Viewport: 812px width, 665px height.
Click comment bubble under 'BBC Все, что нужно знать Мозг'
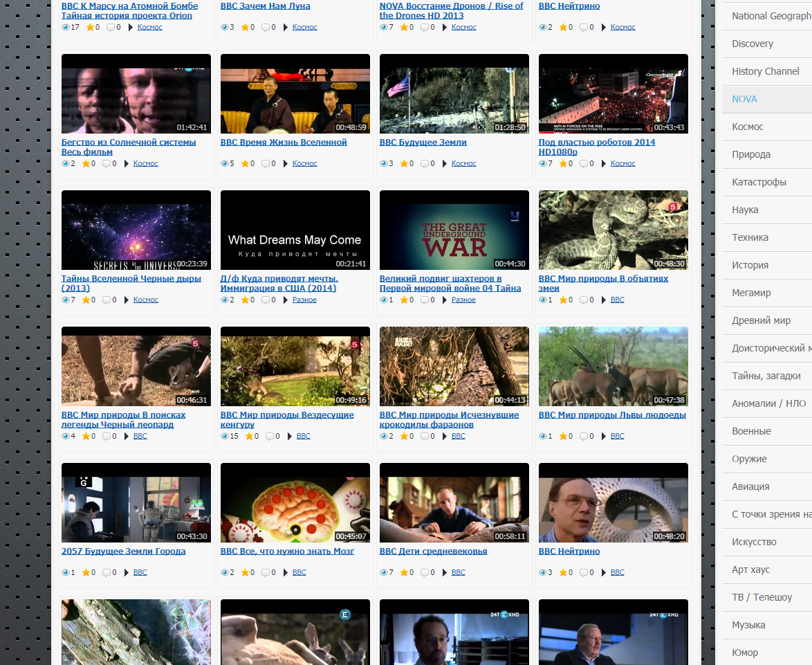point(265,572)
